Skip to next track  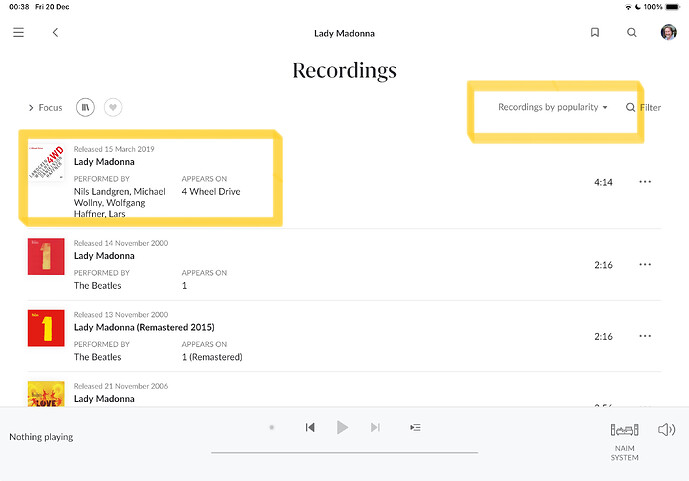click(375, 427)
